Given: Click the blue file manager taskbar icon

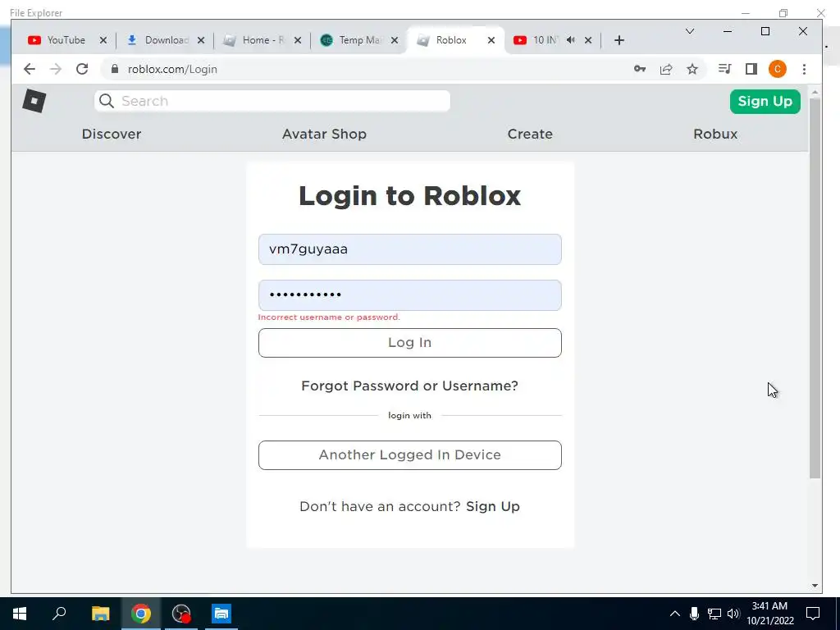Looking at the screenshot, I should coord(221,614).
